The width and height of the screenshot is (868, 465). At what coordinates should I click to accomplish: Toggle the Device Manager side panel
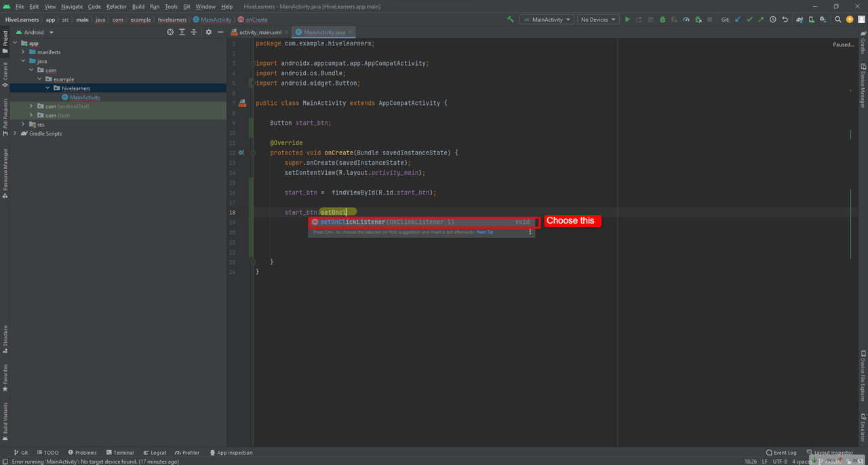863,85
